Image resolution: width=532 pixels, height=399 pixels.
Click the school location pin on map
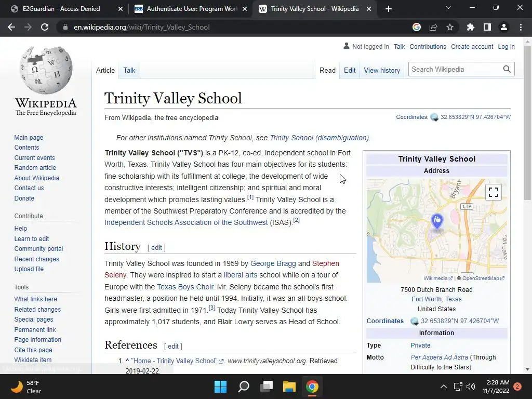pyautogui.click(x=437, y=220)
